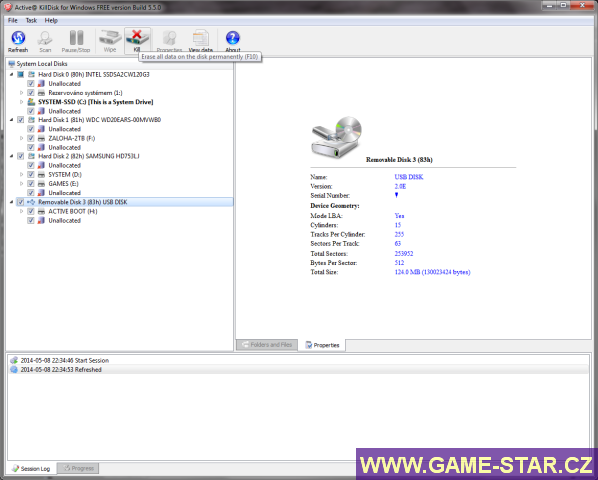Expand the Rezervováno systémem (1:) node
This screenshot has height=480, width=598.
tap(21, 93)
